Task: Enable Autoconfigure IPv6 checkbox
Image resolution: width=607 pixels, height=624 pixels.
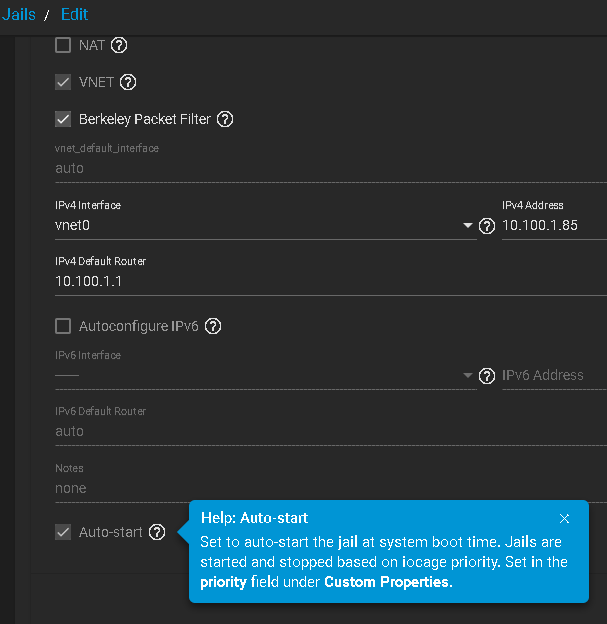Action: [63, 326]
